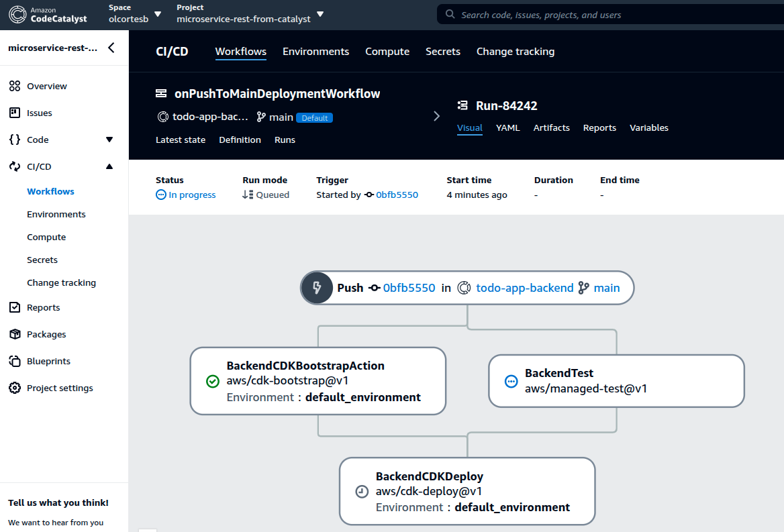Click the workflow icon beside onPushToMainDeploymentWorkflow
Image resolution: width=784 pixels, height=532 pixels.
[x=161, y=93]
